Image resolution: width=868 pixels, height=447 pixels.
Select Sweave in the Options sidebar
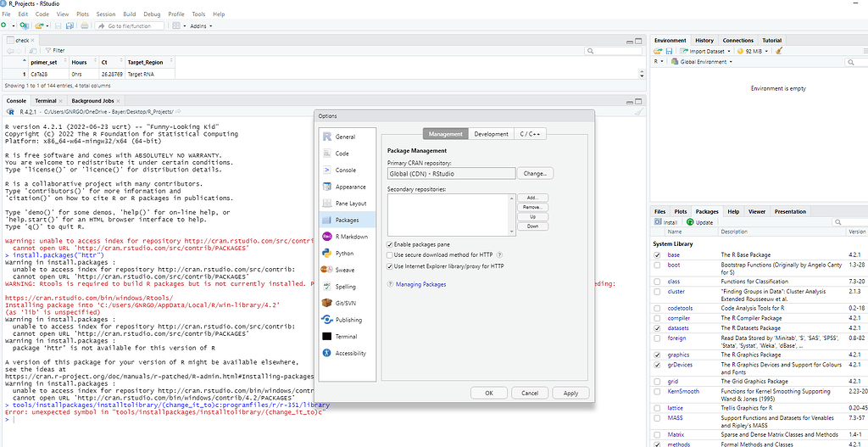[x=348, y=270]
